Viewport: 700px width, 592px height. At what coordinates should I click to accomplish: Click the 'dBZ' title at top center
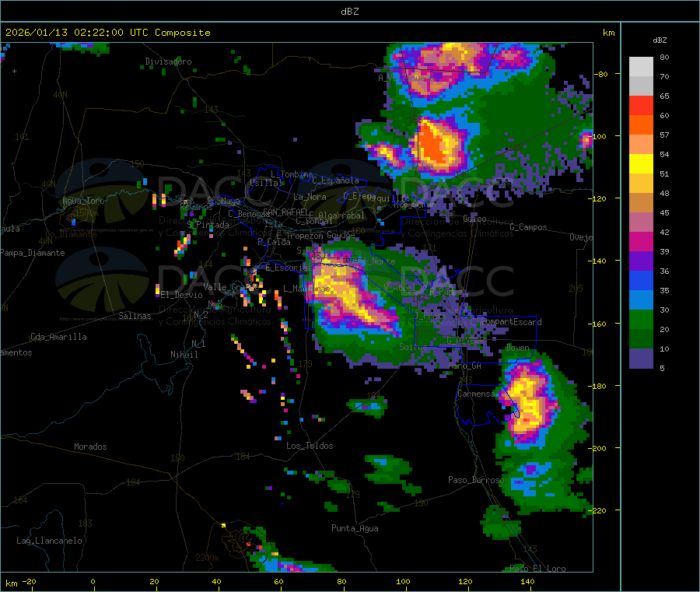point(349,12)
